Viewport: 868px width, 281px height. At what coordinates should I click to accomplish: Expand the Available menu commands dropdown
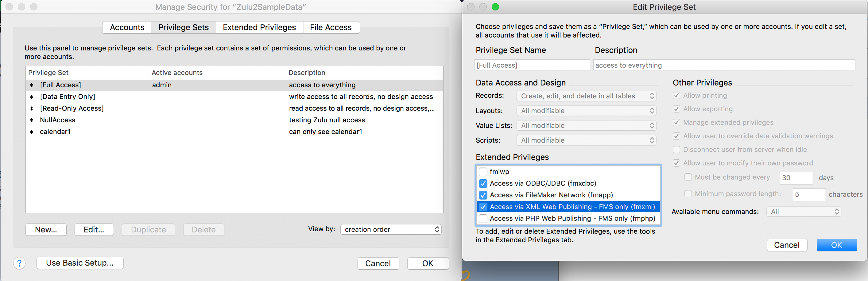[804, 212]
